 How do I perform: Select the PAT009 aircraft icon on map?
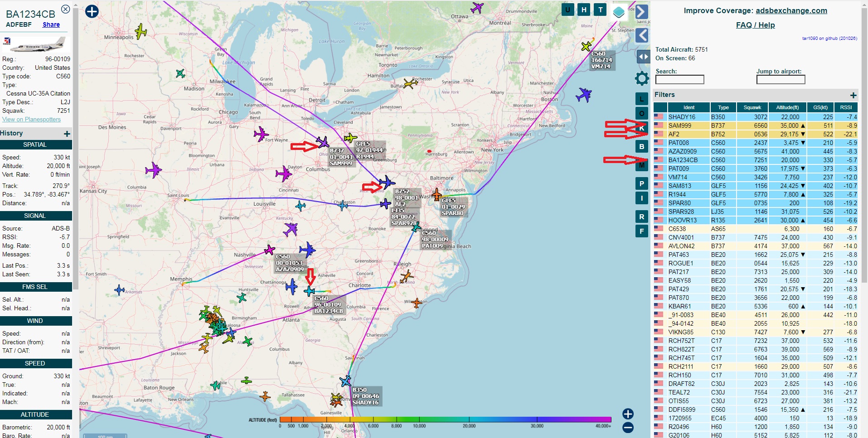416,228
